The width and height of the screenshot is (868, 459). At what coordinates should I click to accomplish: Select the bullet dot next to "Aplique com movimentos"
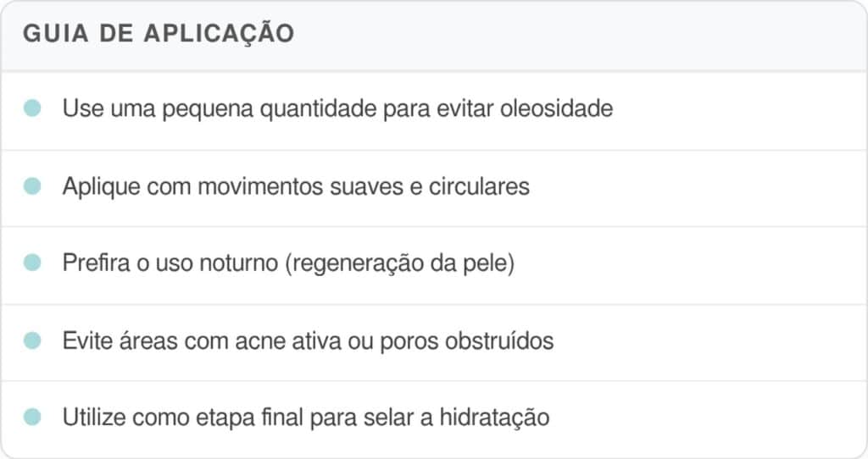[32, 185]
